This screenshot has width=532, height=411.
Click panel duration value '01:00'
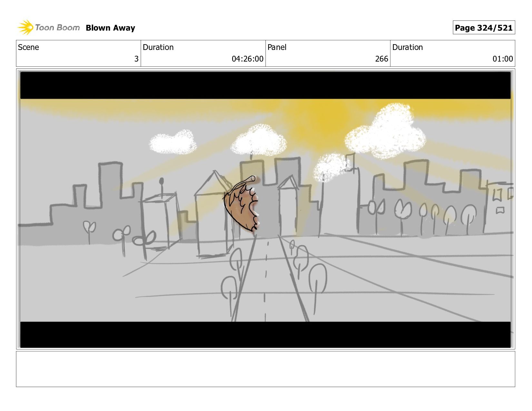[503, 59]
